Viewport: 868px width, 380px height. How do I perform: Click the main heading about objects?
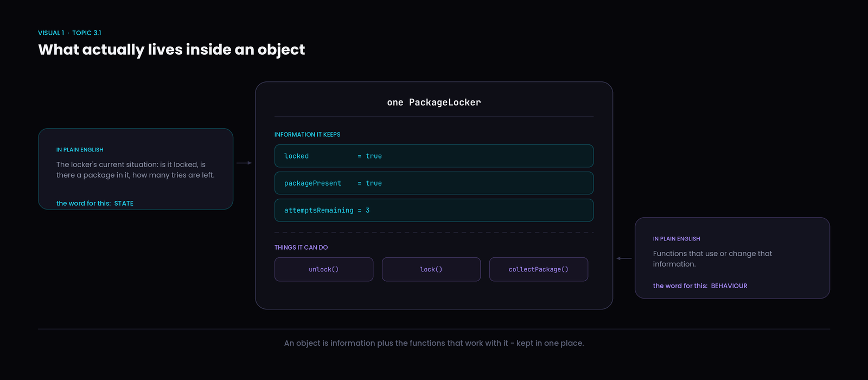[x=171, y=49]
